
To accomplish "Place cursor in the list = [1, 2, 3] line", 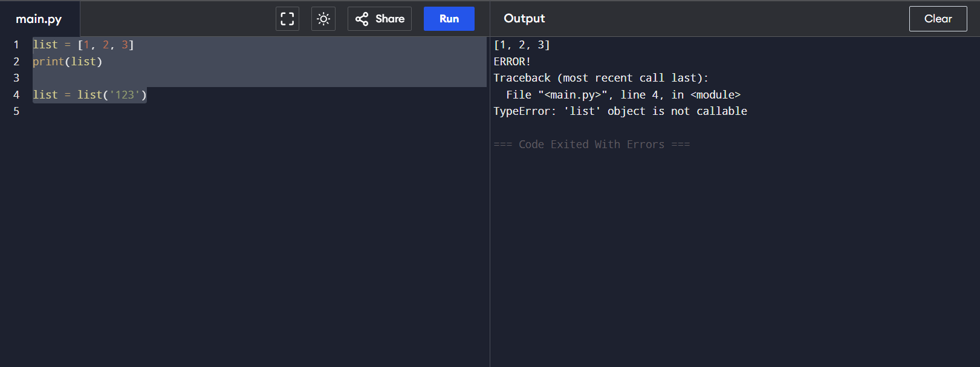I will 83,45.
